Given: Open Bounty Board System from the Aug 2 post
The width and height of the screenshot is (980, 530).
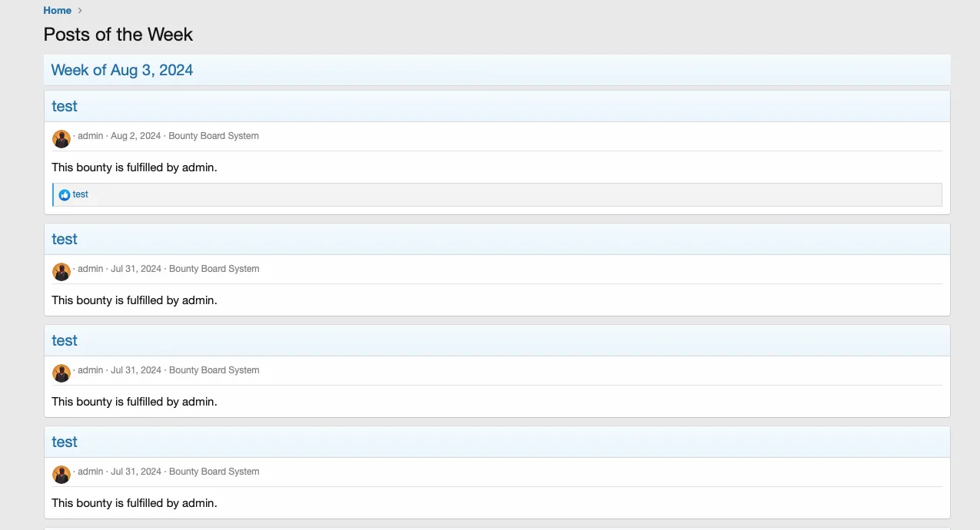Looking at the screenshot, I should pyautogui.click(x=214, y=136).
